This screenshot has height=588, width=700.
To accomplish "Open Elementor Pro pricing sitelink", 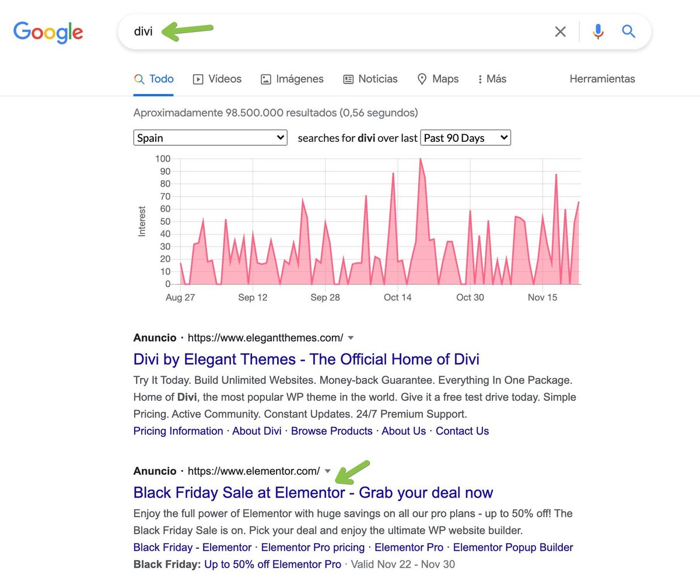I will click(313, 547).
